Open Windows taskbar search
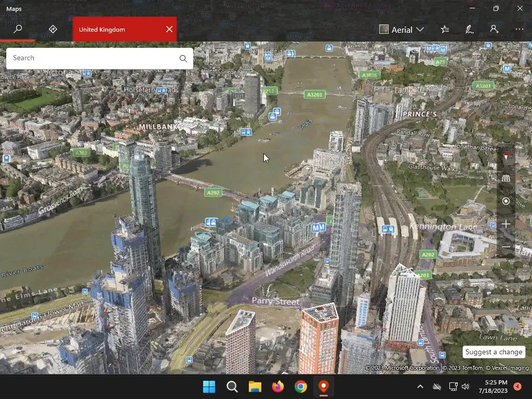 point(232,387)
